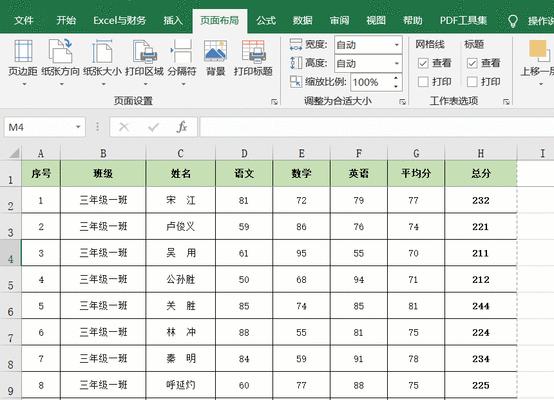The image size is (554, 400).
Task: Select column B header
Action: click(103, 153)
